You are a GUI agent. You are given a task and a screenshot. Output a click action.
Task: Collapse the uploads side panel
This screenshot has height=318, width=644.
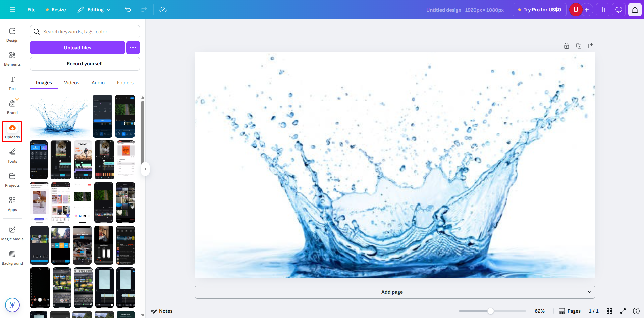(x=145, y=169)
